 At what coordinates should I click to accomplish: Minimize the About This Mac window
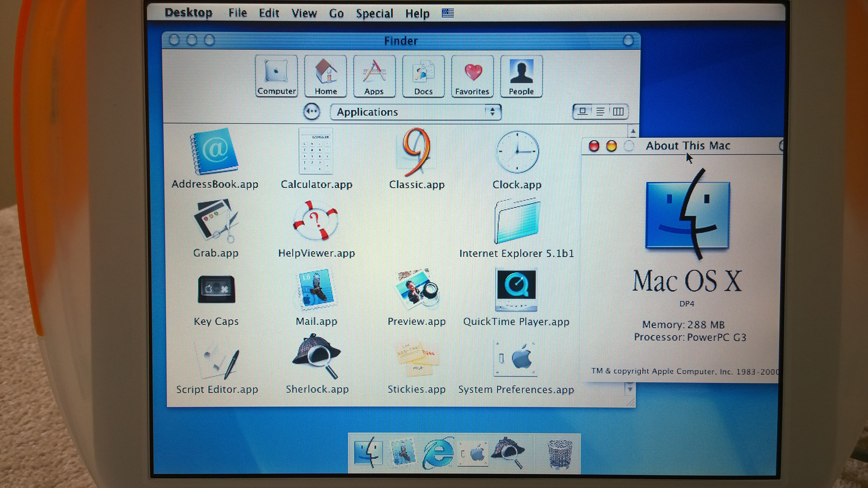(x=611, y=146)
